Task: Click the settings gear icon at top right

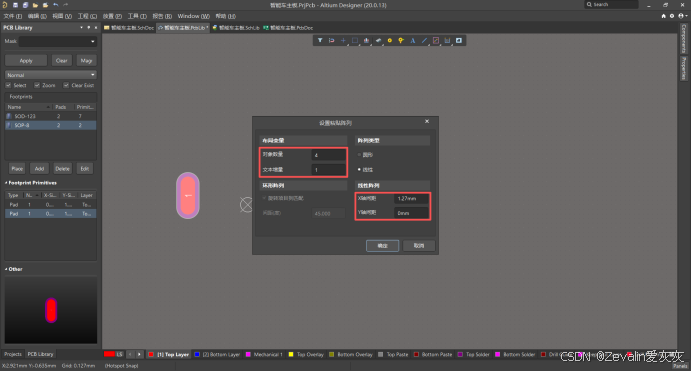Action: pyautogui.click(x=672, y=16)
